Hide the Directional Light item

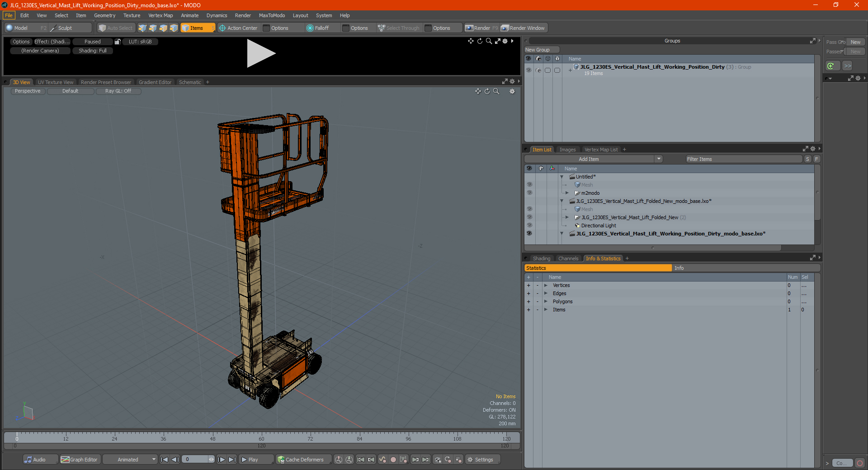pos(529,226)
